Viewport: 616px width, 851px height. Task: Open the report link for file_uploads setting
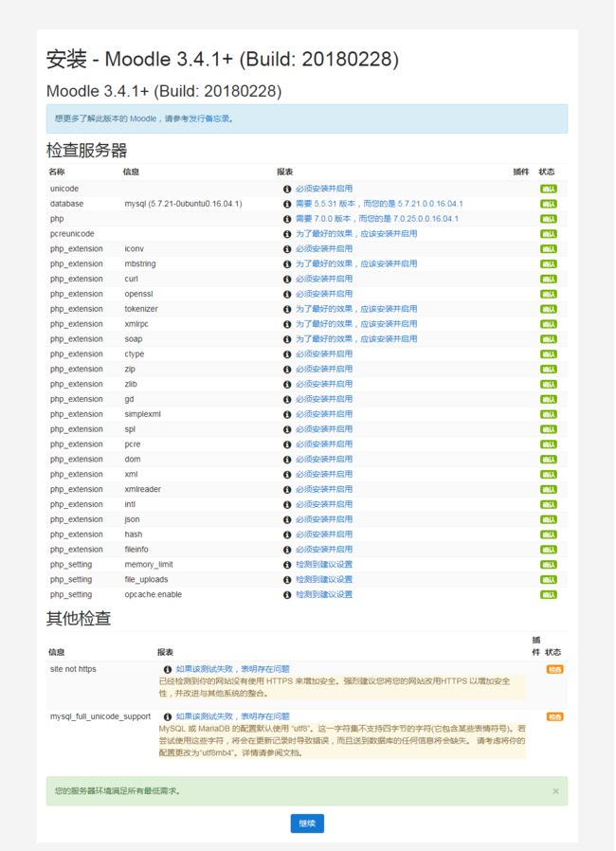coord(324,580)
